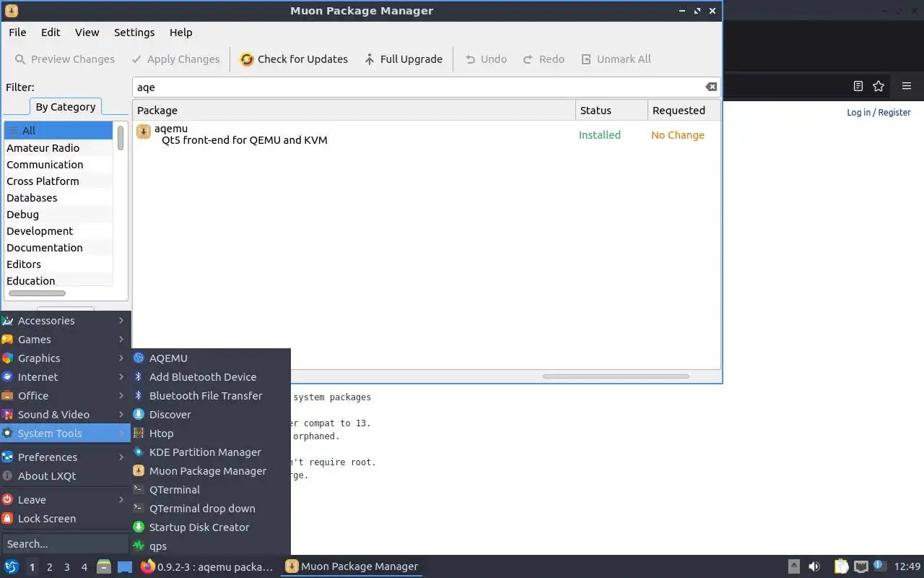The width and height of the screenshot is (924, 578).
Task: Open the File menu in Muon
Action: point(17,33)
